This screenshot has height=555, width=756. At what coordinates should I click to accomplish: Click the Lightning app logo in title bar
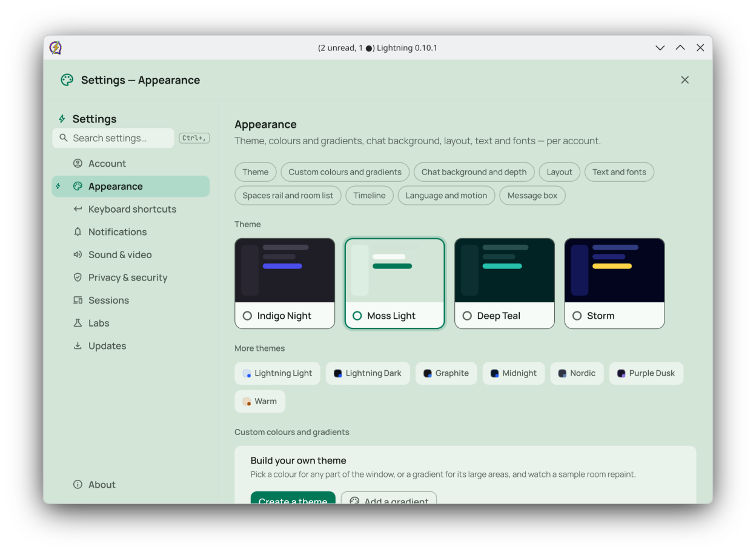56,48
